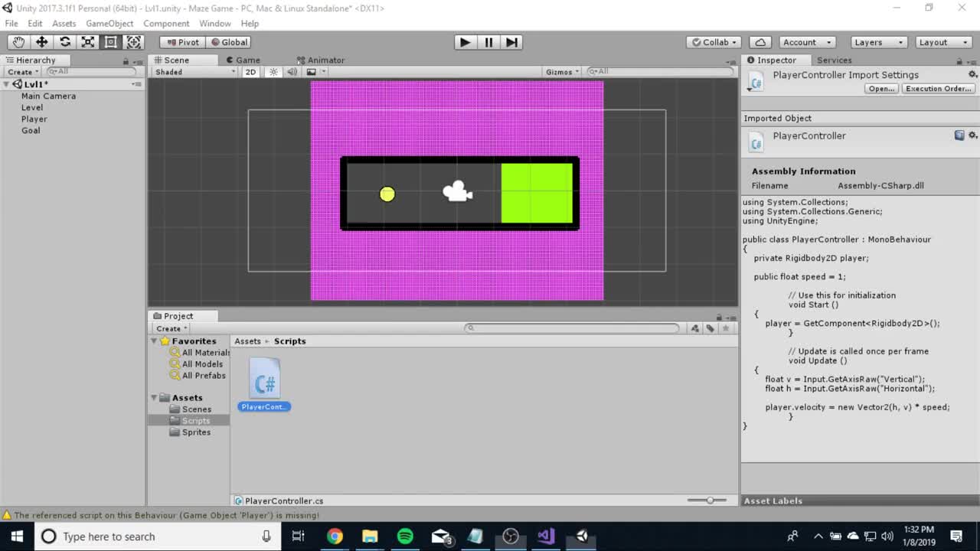The image size is (980, 551).
Task: Open the Layout dropdown
Action: coord(943,42)
